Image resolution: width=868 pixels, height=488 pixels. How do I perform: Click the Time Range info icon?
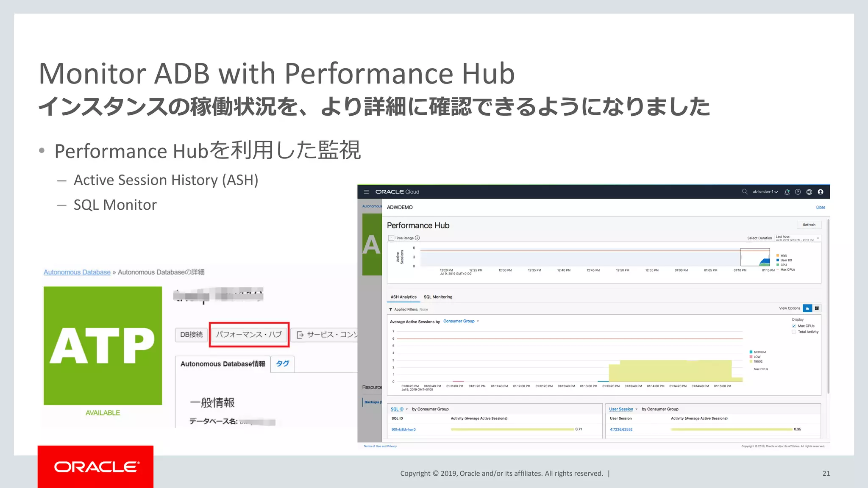tap(417, 238)
